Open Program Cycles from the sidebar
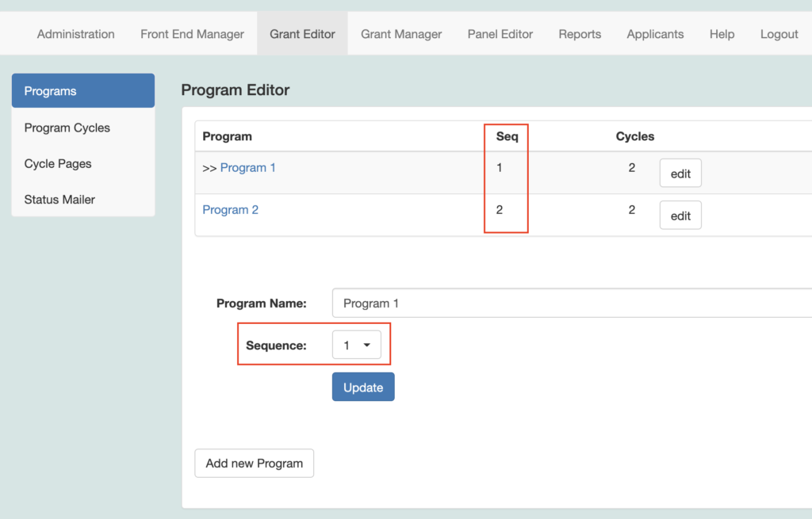Screen dimensions: 812x519 tap(67, 128)
